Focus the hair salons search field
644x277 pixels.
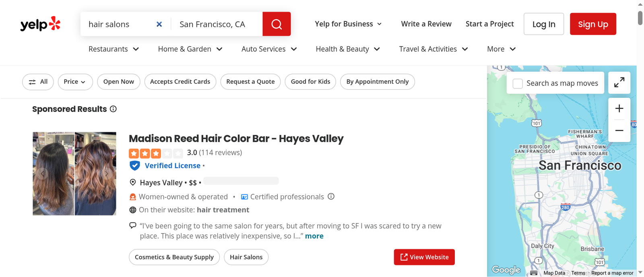click(120, 24)
